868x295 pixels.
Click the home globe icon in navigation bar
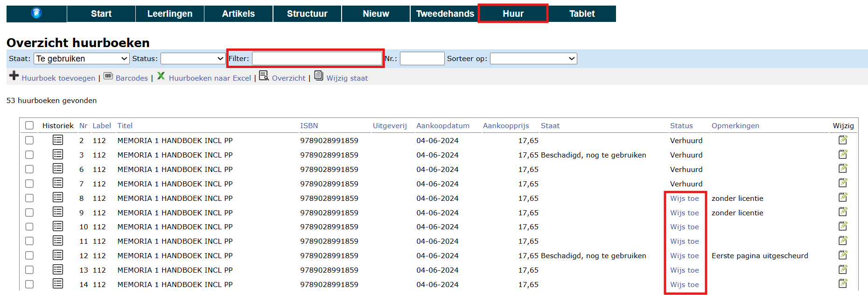click(36, 13)
